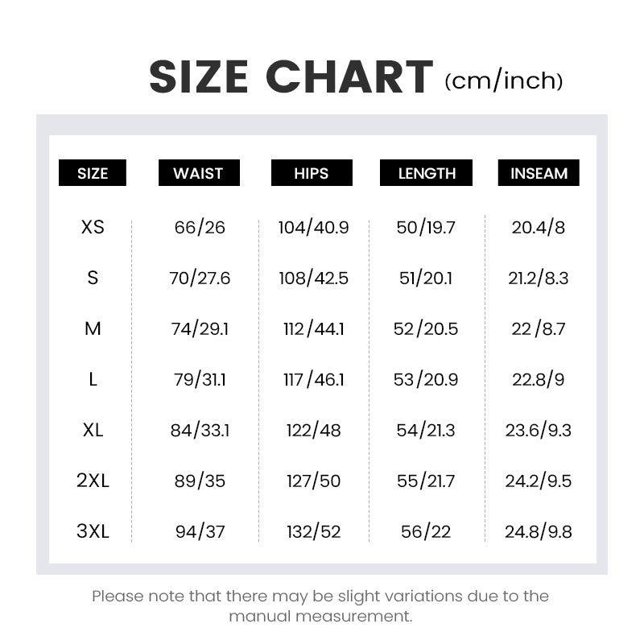Viewport: 644px width, 644px height.
Task: Click the SIZE CHART title
Action: [291, 78]
